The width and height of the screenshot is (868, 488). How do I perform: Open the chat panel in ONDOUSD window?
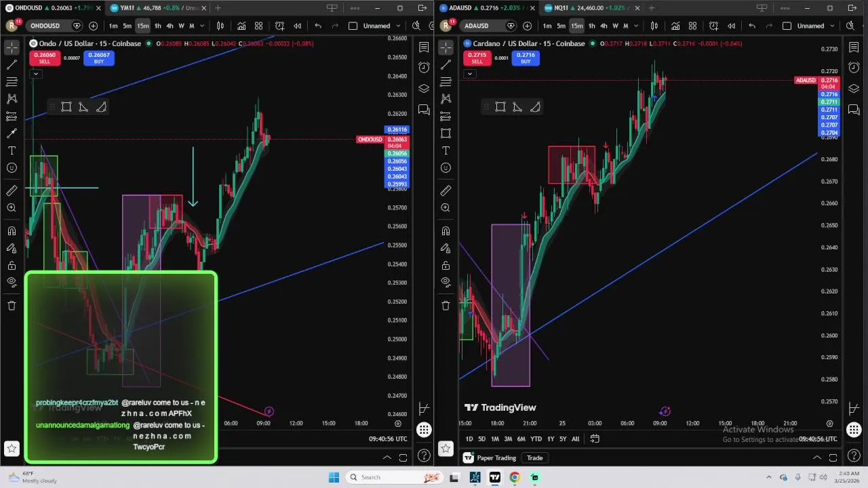click(x=424, y=109)
